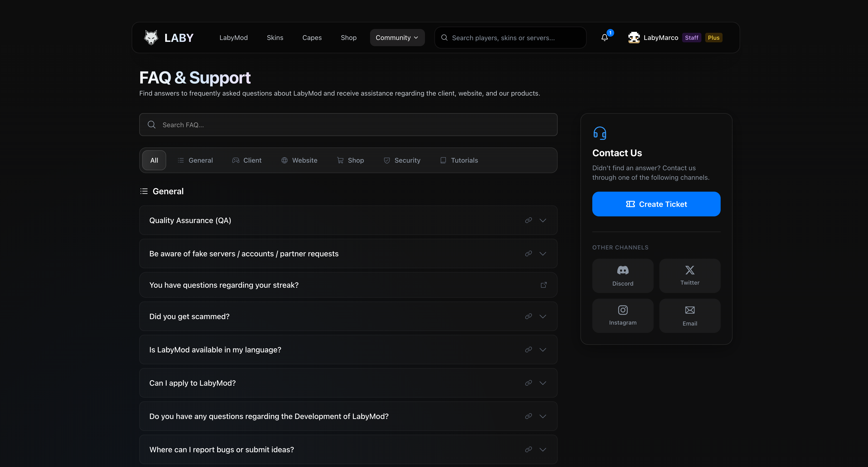The image size is (868, 467).
Task: Switch to the Tutorials category
Action: [459, 160]
